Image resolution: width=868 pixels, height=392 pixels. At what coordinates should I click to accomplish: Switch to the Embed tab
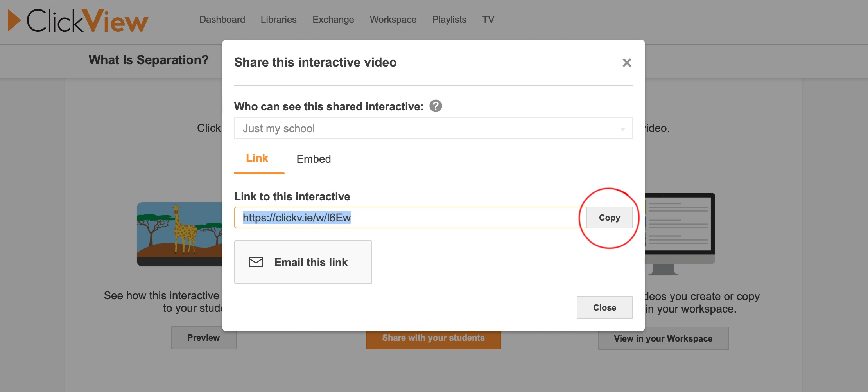click(x=314, y=159)
